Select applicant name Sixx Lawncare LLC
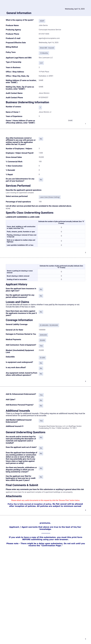This screenshot has height=644, width=91. [46, 58]
